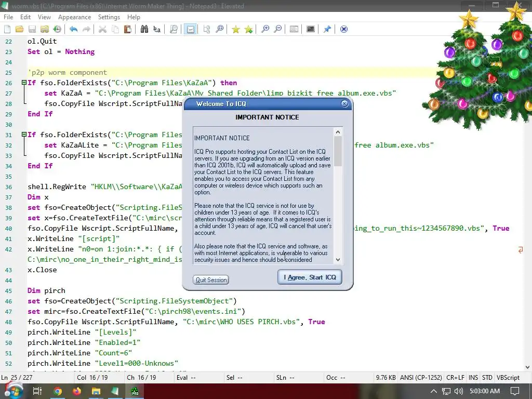Toggle all code folds icon
Image resolution: width=532 pixels, height=399 pixels.
coord(207,29)
